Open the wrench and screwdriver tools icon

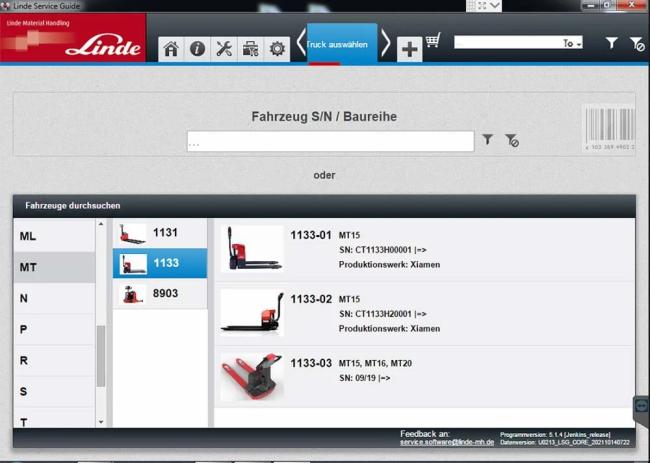(x=224, y=49)
